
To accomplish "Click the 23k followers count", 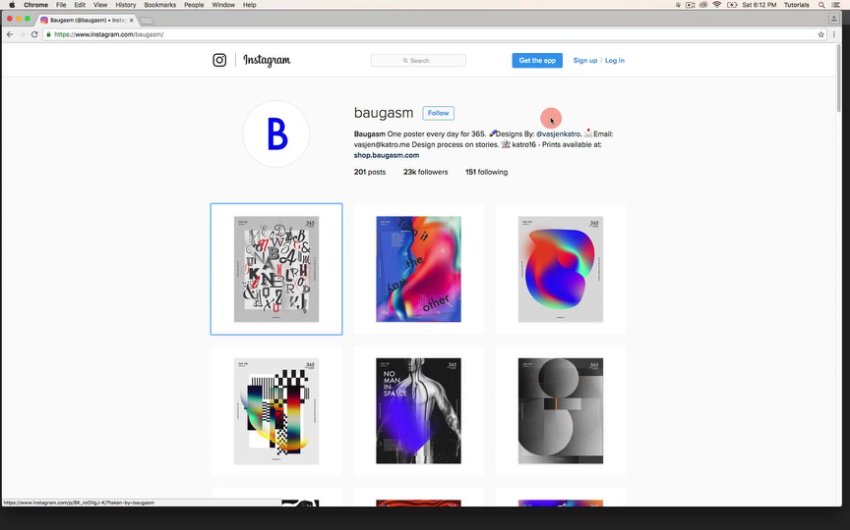I will 426,172.
